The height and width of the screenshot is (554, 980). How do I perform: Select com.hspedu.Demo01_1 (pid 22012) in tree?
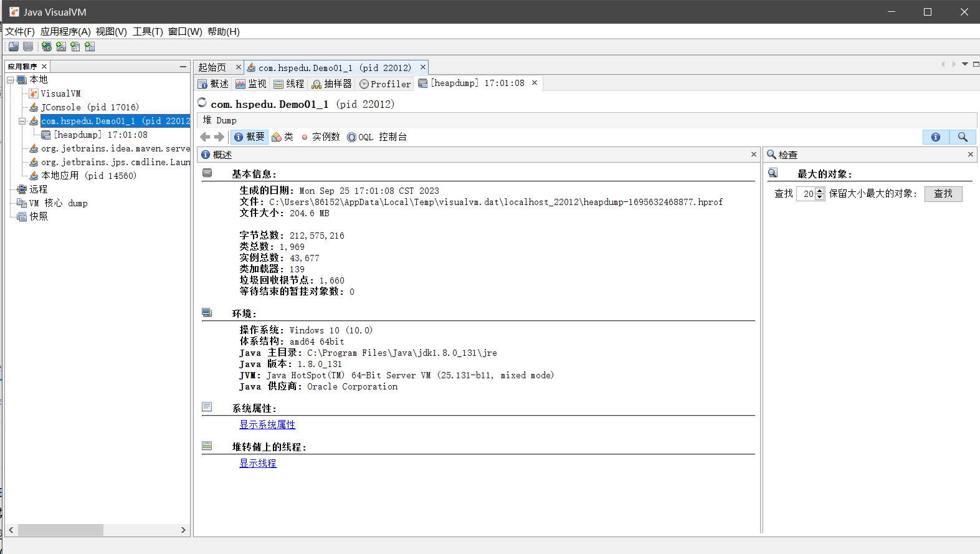pyautogui.click(x=115, y=121)
